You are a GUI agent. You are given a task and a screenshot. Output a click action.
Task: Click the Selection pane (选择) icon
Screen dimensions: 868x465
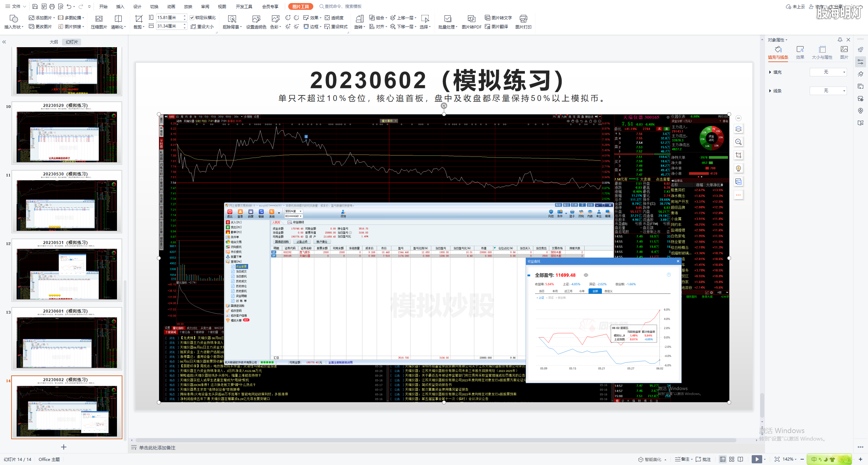(425, 22)
